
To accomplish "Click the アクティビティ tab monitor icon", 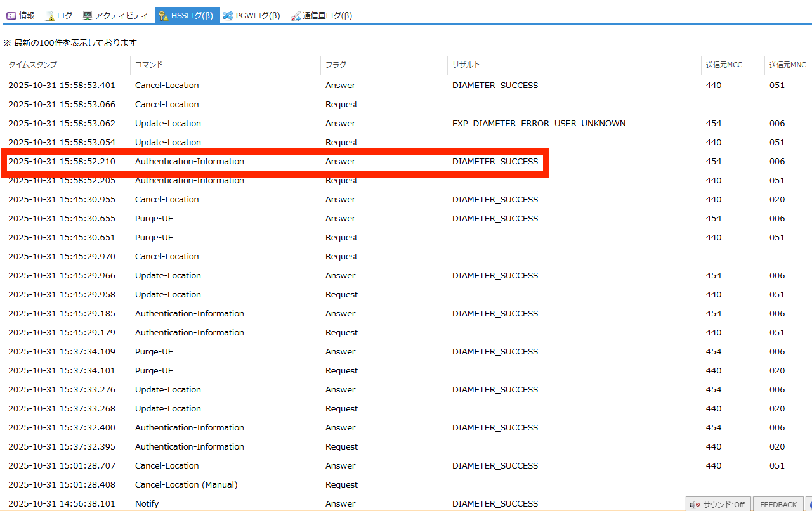I will coord(88,16).
